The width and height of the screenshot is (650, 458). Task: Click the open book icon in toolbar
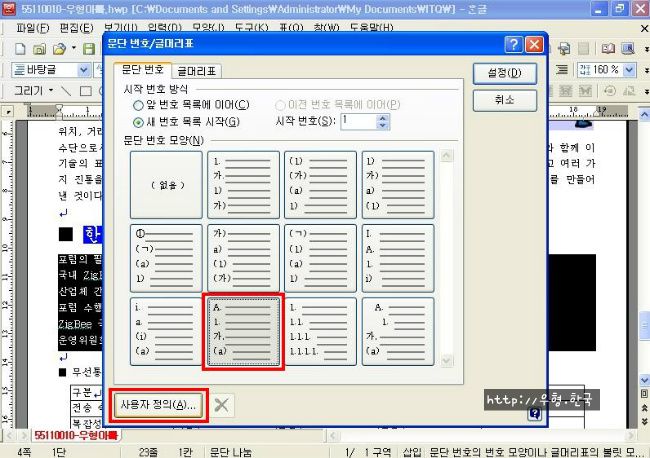pos(608,49)
